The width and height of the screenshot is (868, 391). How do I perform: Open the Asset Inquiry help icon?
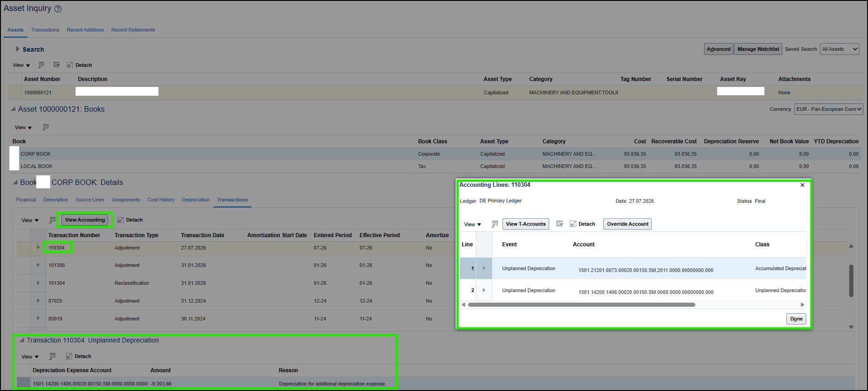(x=58, y=9)
